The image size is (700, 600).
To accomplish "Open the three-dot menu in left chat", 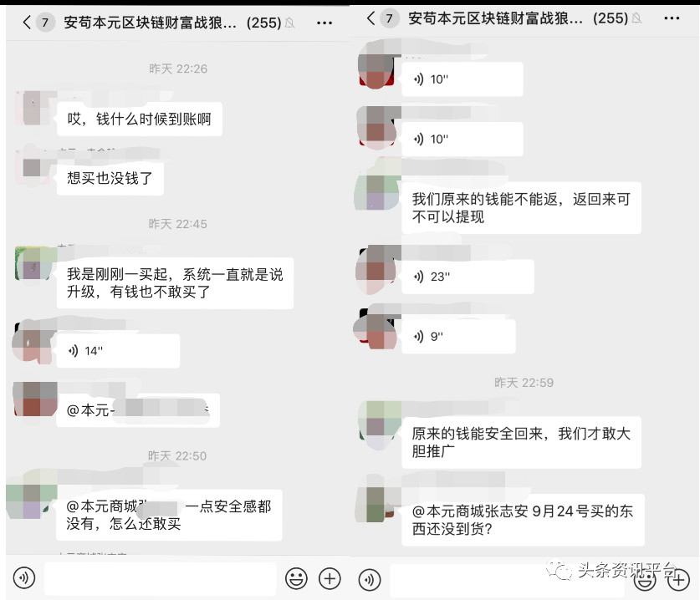I will coord(324,23).
